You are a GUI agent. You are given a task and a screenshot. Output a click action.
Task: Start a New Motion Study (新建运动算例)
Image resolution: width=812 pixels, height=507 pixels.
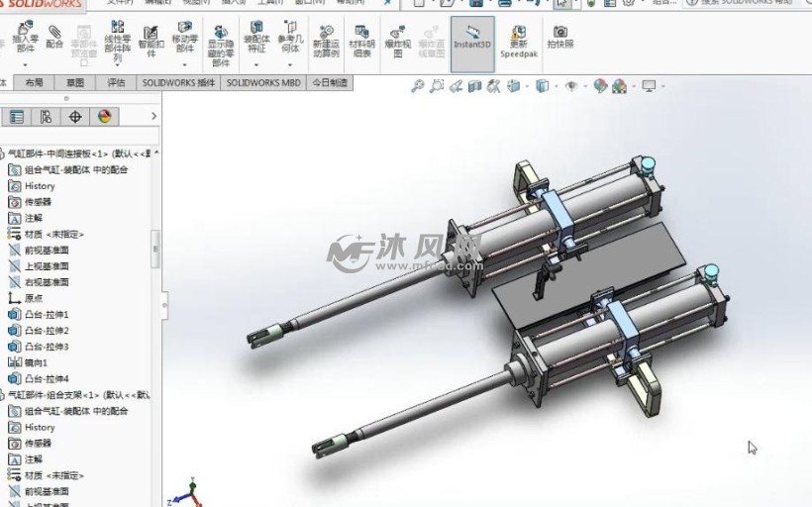pos(326,42)
